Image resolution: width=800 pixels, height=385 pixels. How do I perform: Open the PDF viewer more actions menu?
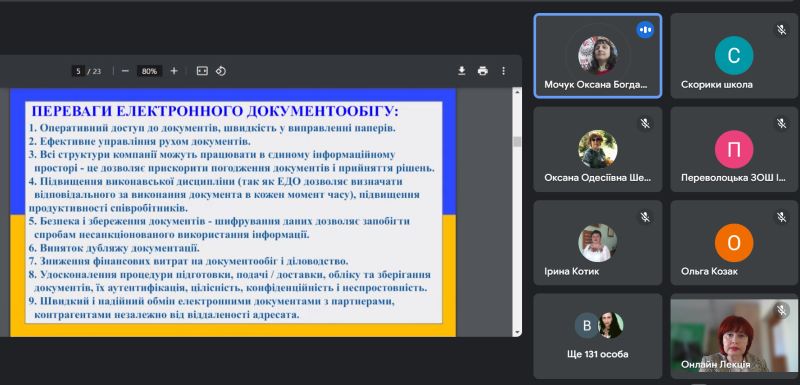pyautogui.click(x=504, y=71)
